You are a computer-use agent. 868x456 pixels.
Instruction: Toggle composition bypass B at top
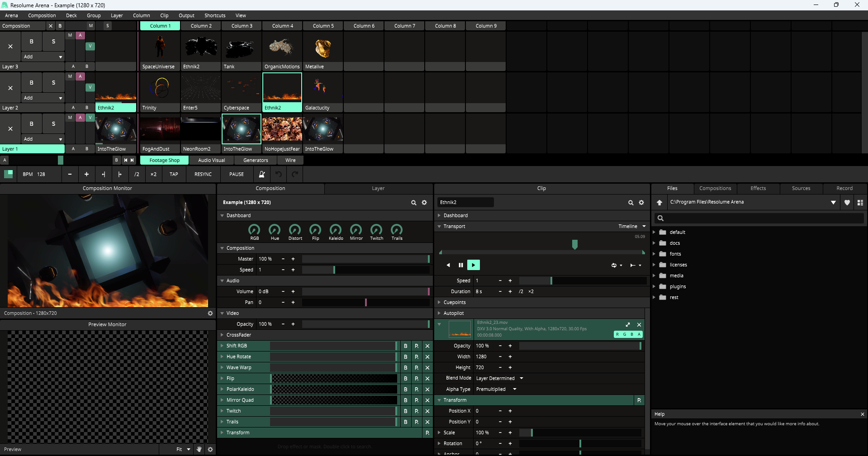pyautogui.click(x=60, y=26)
